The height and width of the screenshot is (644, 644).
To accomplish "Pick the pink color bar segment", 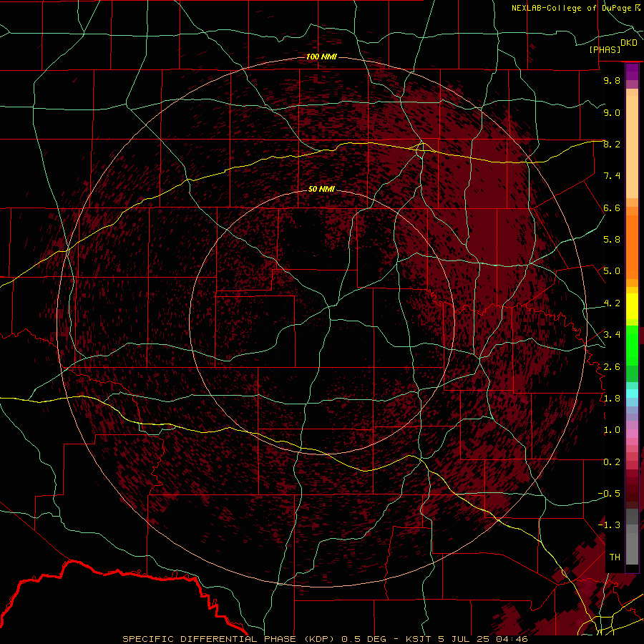I will [632, 434].
